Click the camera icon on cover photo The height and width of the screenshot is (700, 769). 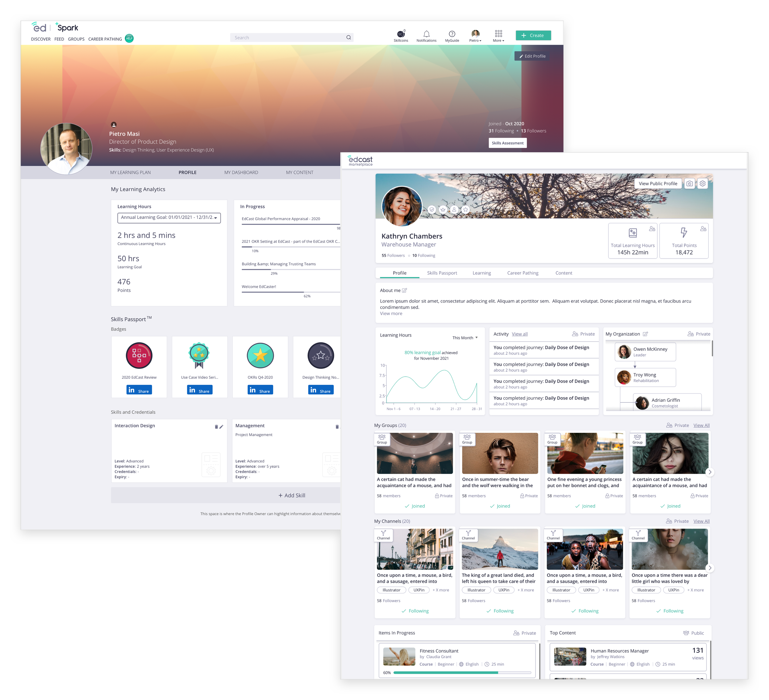coord(689,184)
